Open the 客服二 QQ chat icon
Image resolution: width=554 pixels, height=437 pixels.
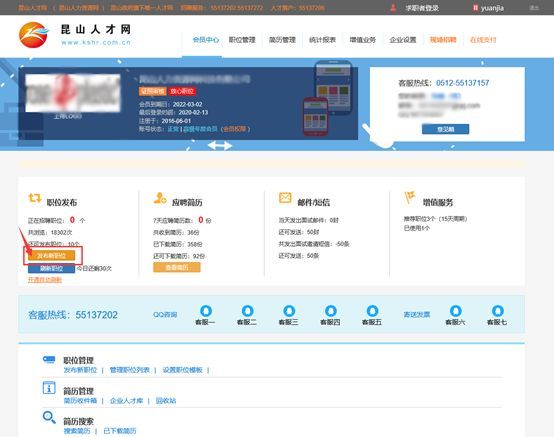point(247,311)
